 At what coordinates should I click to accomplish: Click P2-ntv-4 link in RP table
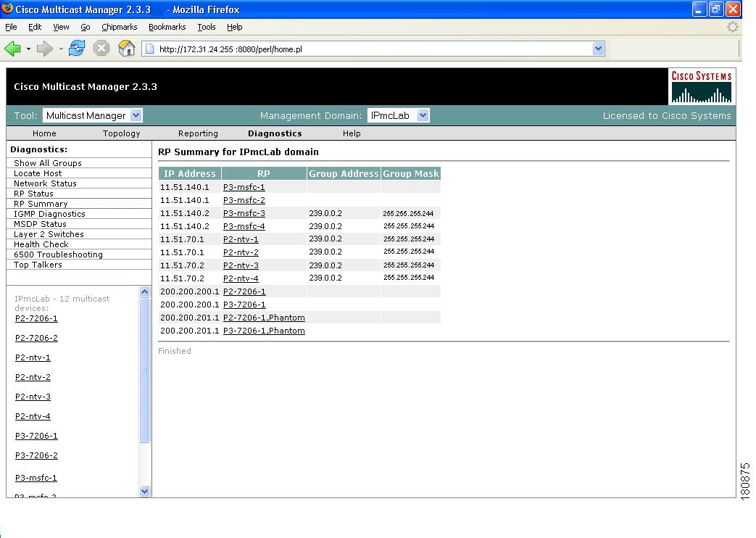241,278
